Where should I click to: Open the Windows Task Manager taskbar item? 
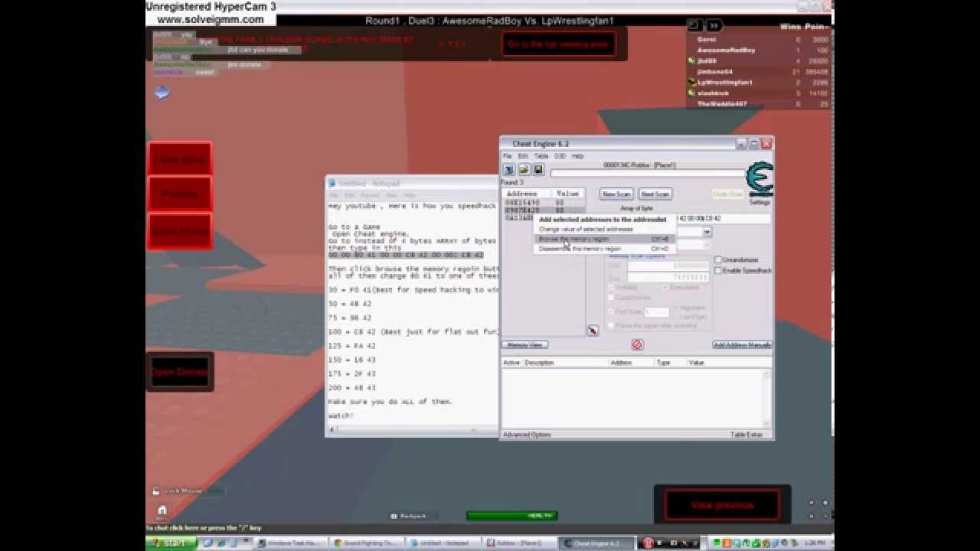pos(291,543)
